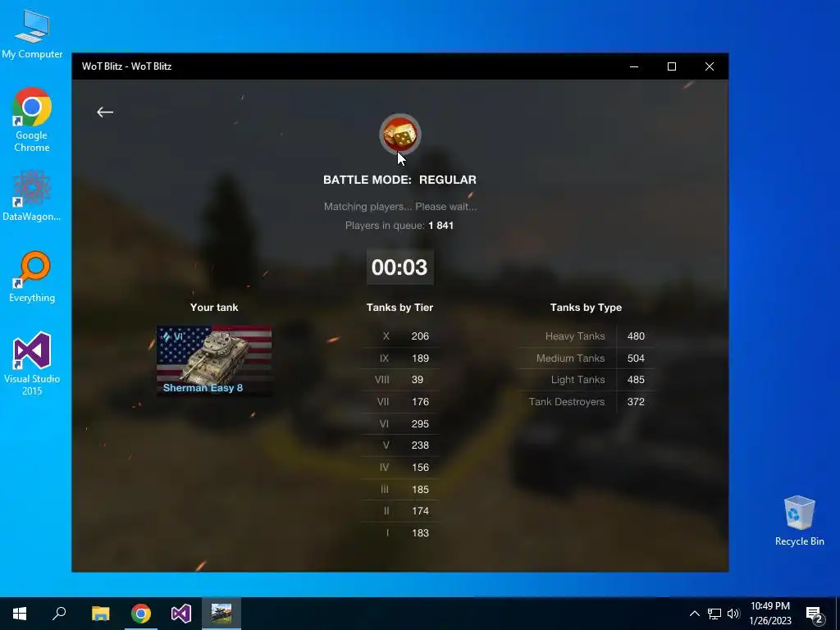Click the 00:03 queue timer

pyautogui.click(x=399, y=267)
